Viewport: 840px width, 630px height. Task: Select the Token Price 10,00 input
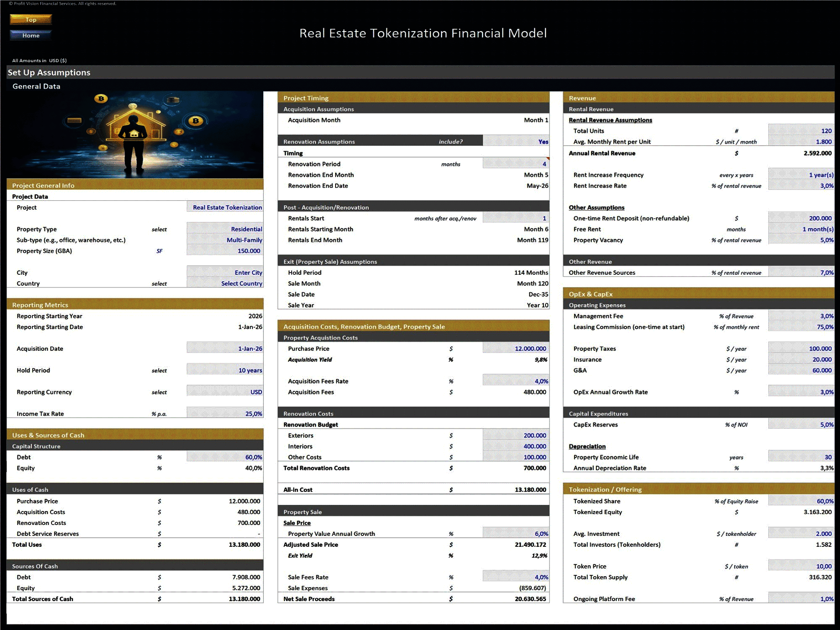click(x=801, y=566)
